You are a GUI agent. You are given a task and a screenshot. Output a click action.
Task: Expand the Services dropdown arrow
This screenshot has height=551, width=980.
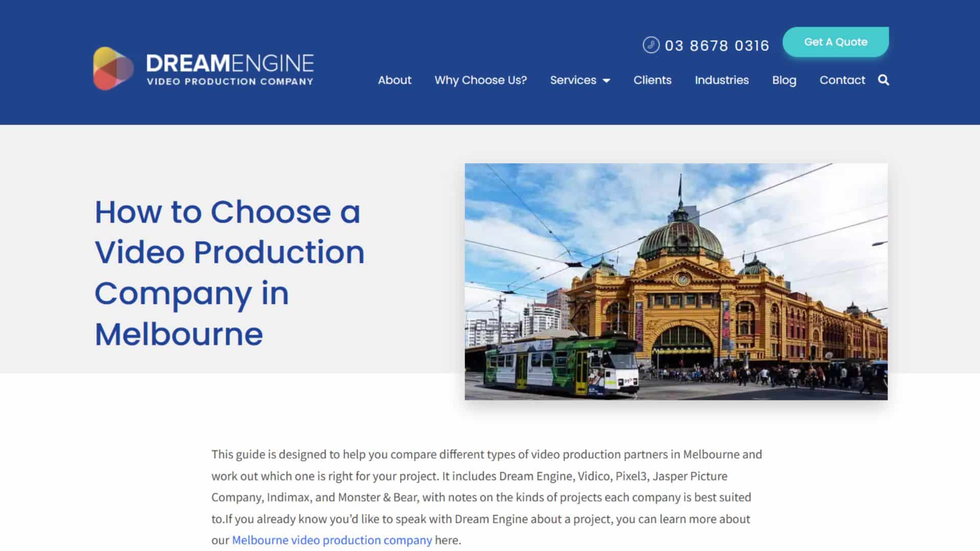[606, 81]
